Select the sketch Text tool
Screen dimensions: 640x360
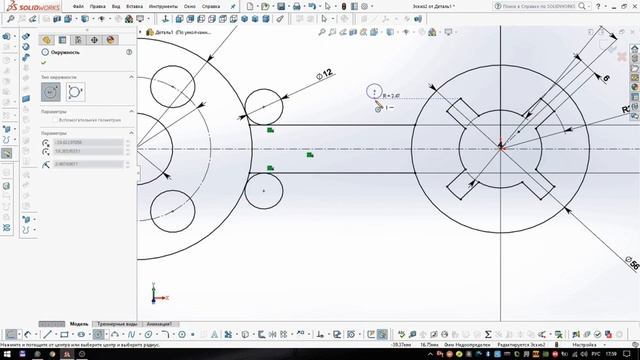coord(214,335)
